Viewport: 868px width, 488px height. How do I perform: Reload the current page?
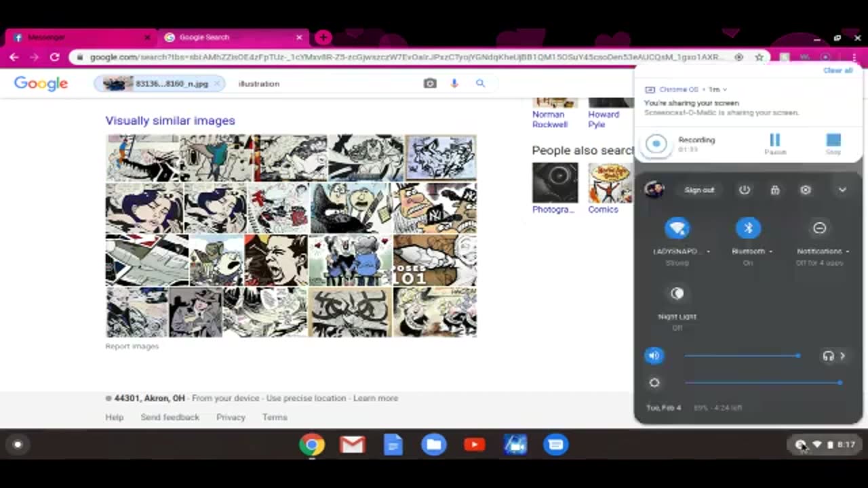click(x=54, y=58)
